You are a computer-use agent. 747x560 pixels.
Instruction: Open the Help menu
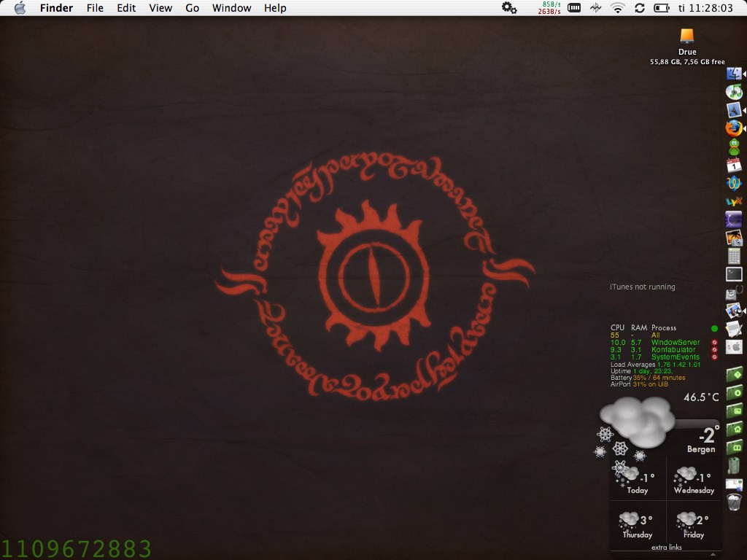(x=275, y=8)
